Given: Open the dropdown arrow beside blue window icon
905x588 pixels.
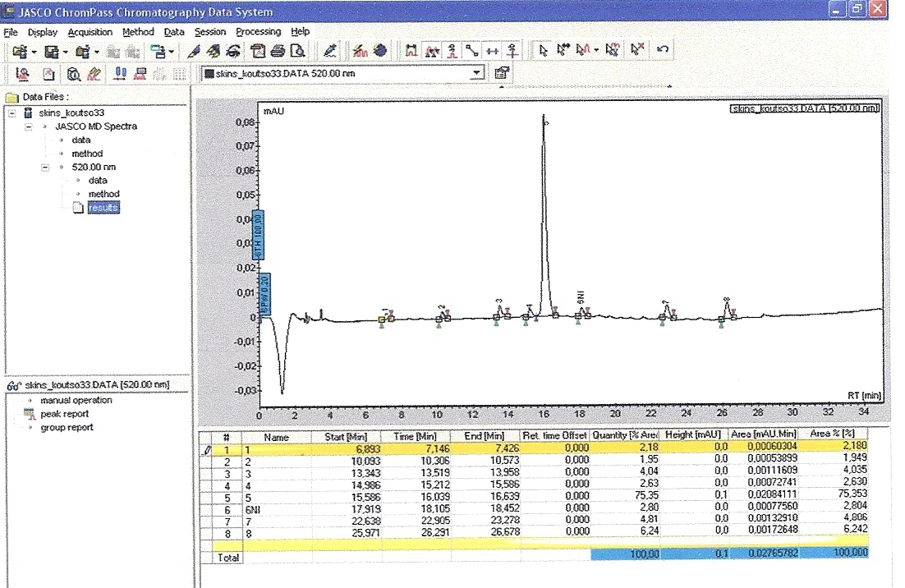Looking at the screenshot, I should click(x=172, y=52).
